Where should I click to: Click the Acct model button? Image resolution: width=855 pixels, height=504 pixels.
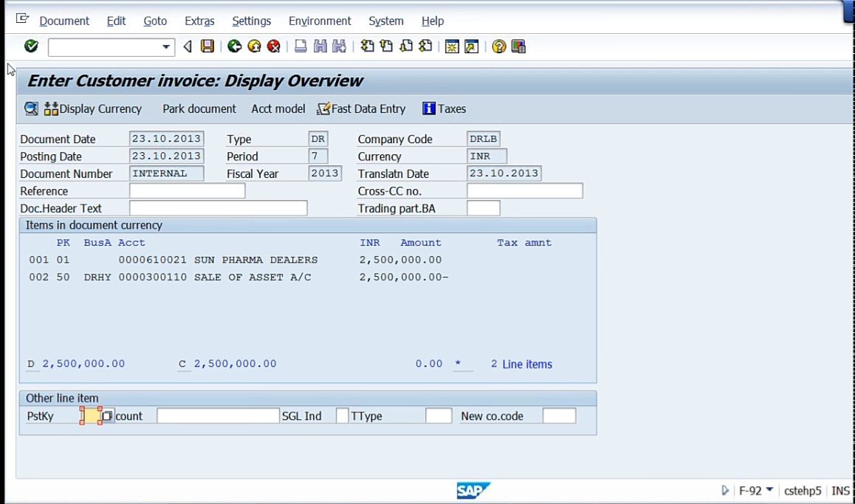coord(278,108)
